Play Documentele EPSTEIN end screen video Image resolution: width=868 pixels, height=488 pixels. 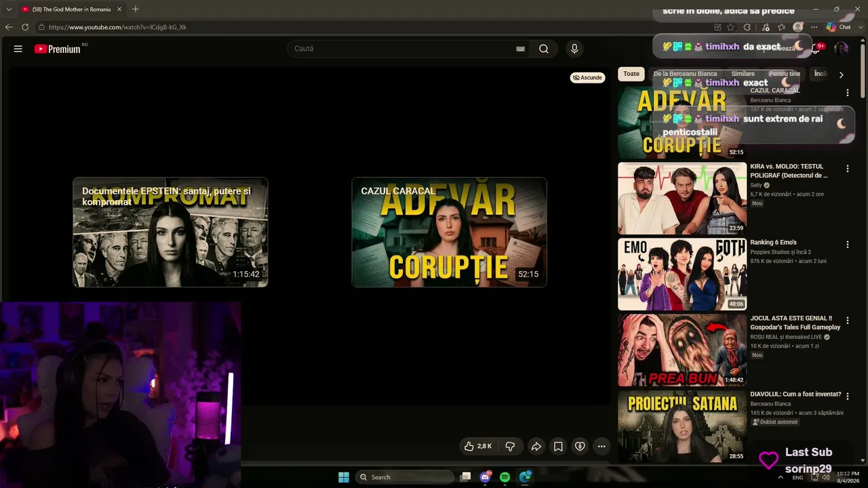[x=170, y=232]
